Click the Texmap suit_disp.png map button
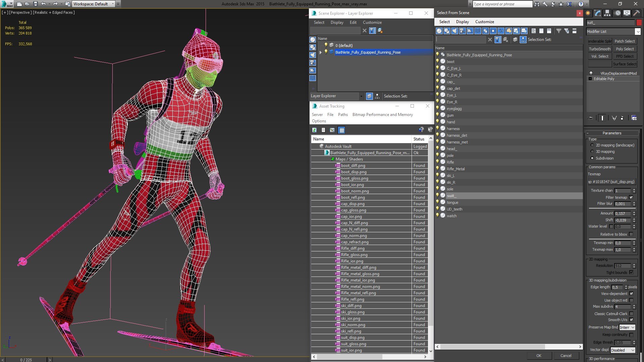Image resolution: width=644 pixels, height=362 pixels. [611, 182]
